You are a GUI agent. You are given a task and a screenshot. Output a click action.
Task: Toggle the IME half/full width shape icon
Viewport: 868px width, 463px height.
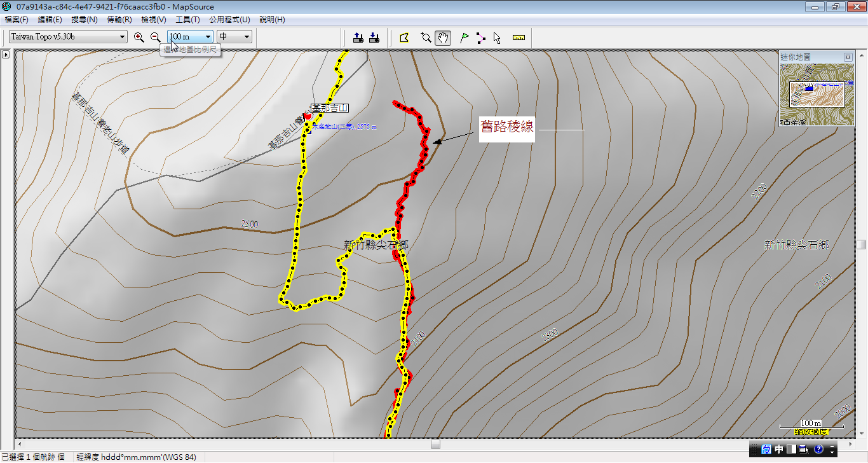click(791, 450)
